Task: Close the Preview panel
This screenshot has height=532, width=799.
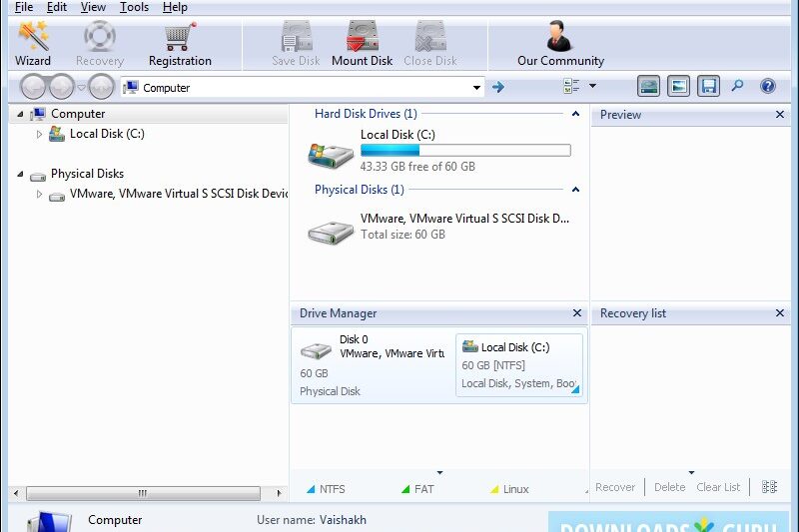Action: [780, 115]
